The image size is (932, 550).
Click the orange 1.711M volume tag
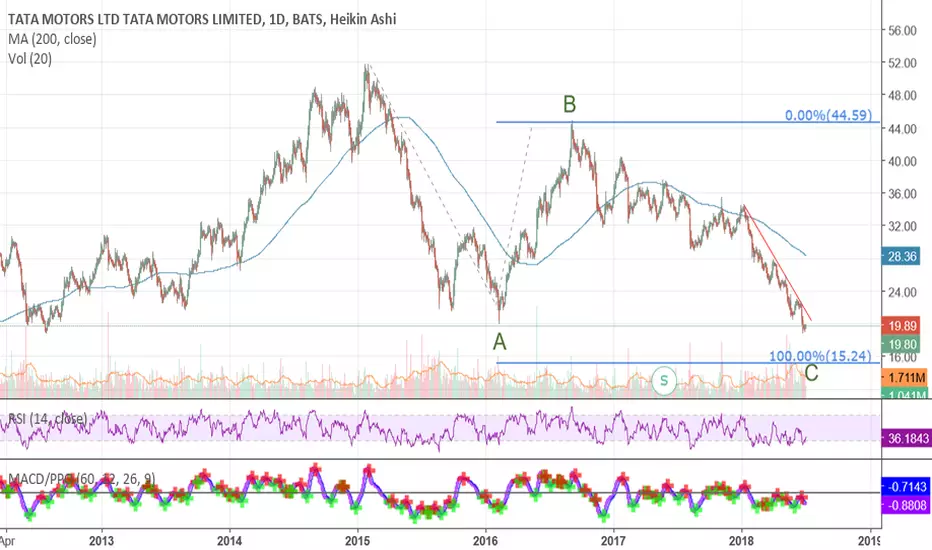905,378
